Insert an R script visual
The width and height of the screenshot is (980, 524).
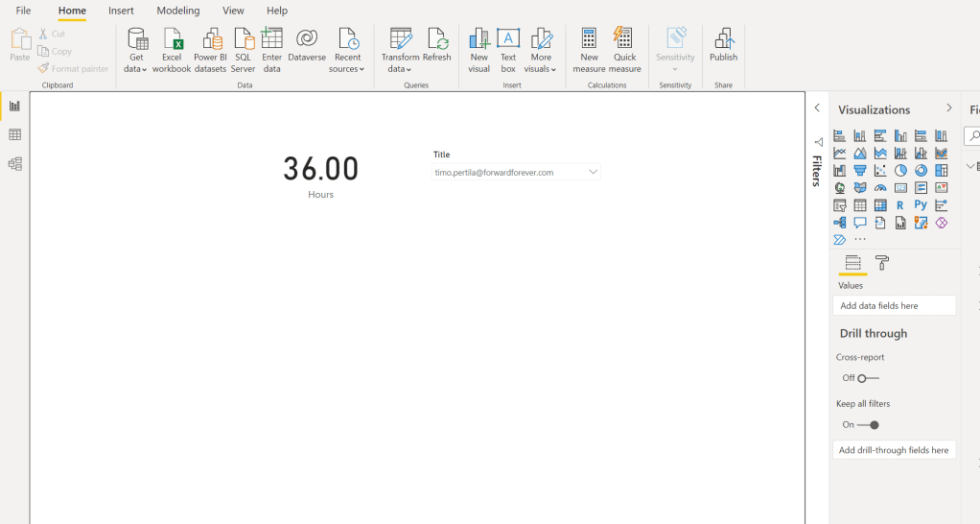point(900,205)
